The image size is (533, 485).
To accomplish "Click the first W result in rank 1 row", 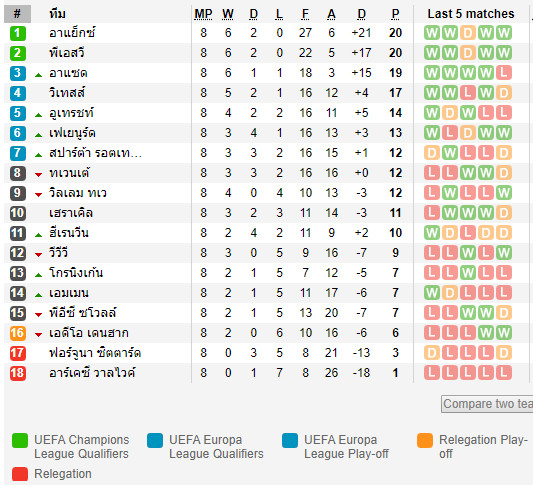I will point(432,33).
